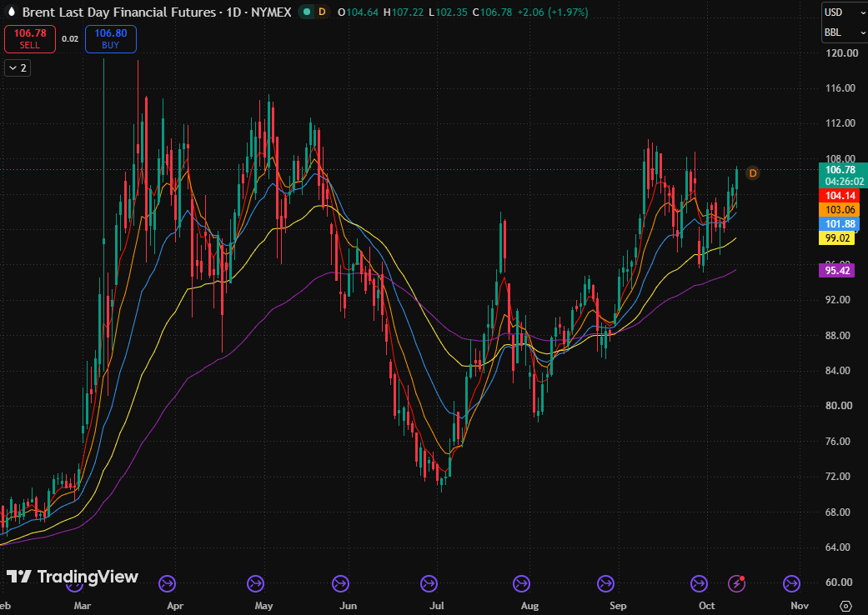
Task: Click the green market status dot
Action: tap(307, 12)
